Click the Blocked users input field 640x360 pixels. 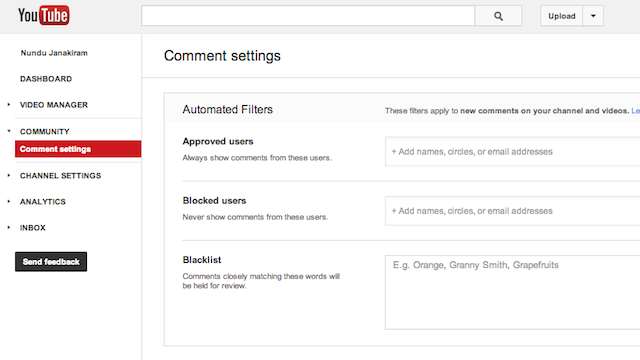512,211
